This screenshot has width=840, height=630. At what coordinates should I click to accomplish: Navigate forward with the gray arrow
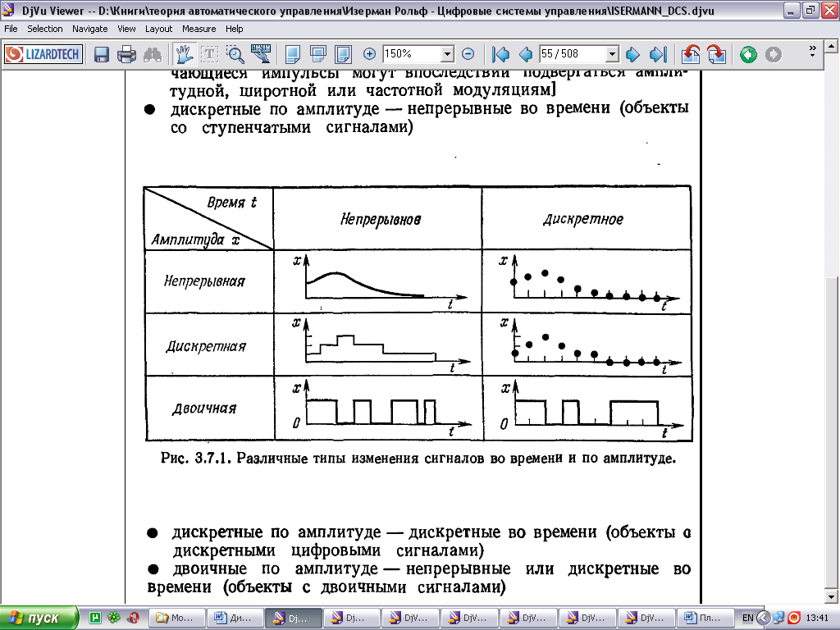point(773,54)
